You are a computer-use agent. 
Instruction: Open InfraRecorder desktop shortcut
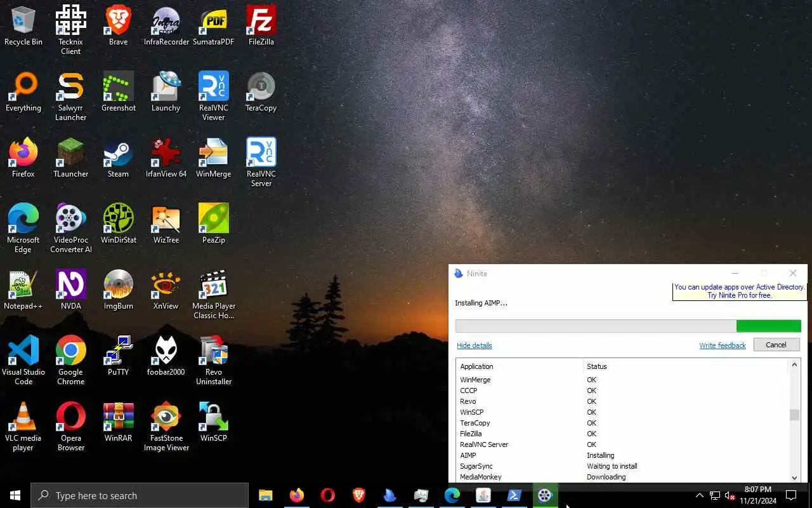click(166, 27)
